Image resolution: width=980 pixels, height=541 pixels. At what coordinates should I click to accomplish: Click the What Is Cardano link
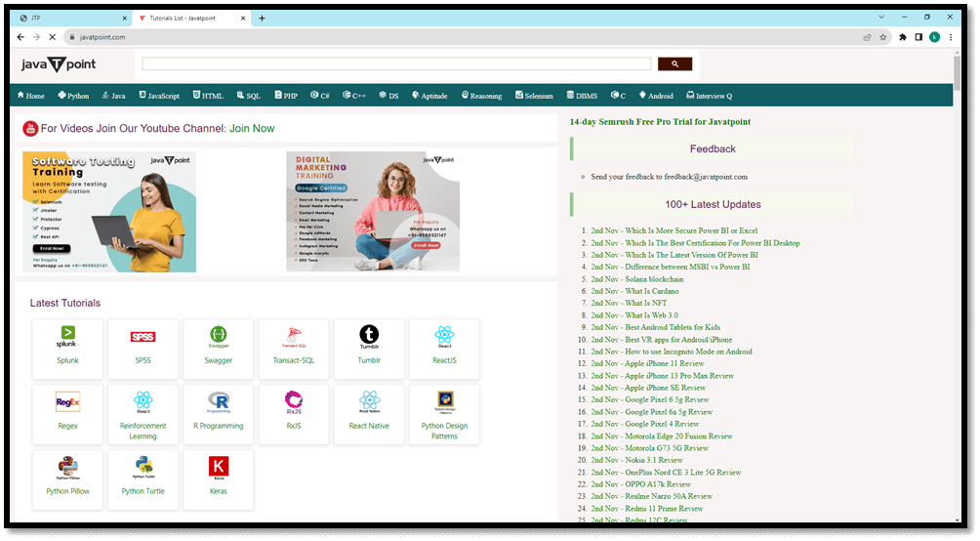click(x=634, y=291)
